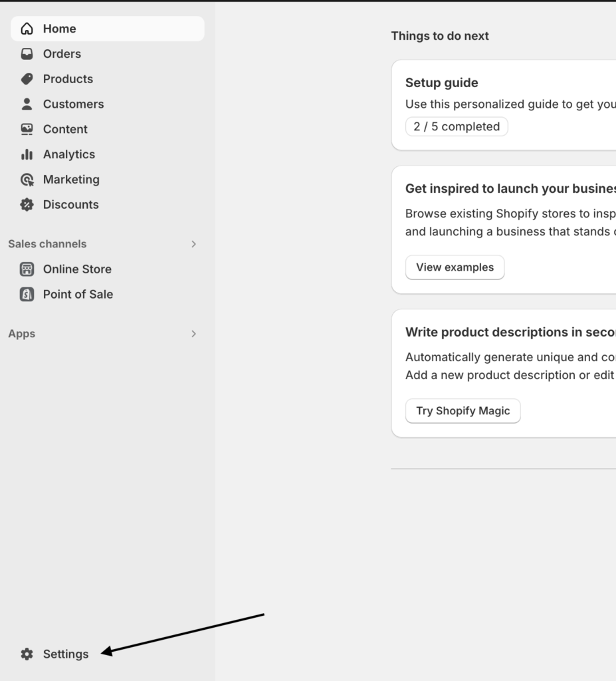Click the Marketing megaphone icon
The height and width of the screenshot is (681, 616).
point(27,180)
